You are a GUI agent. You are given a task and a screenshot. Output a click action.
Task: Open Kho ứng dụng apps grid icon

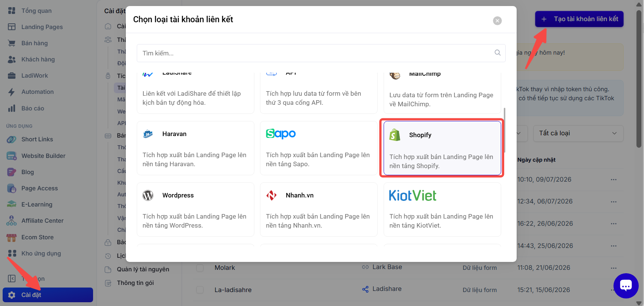coord(12,253)
